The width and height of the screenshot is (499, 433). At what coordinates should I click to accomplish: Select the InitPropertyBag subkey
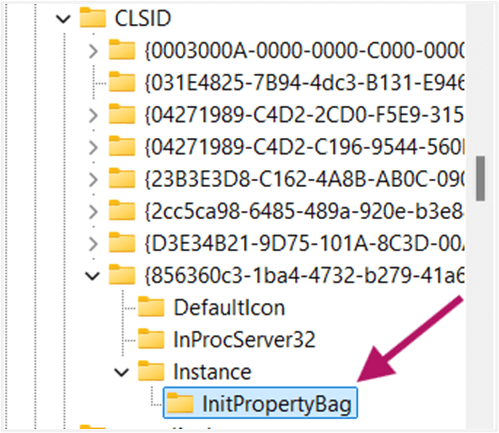point(277,404)
